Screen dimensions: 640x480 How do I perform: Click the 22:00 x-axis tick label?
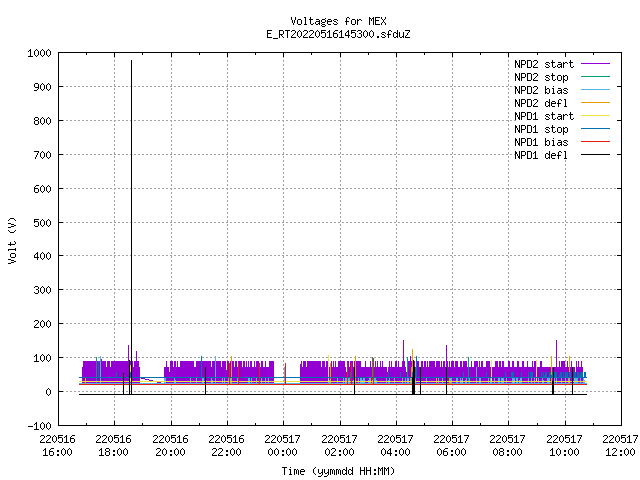[x=226, y=452]
